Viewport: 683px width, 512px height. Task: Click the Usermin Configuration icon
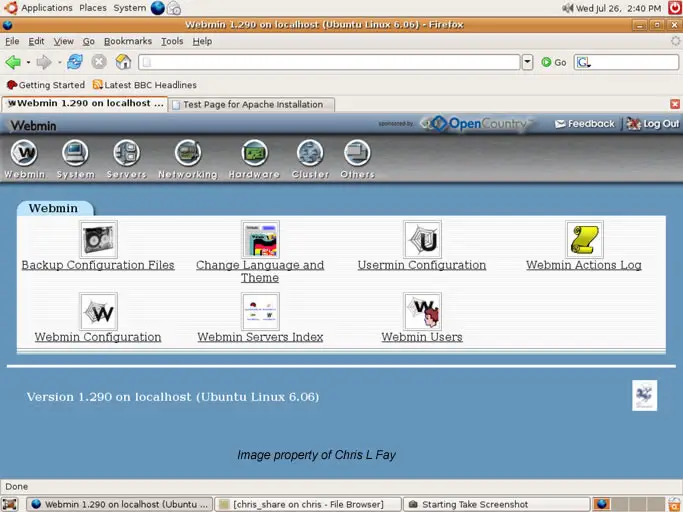(423, 239)
